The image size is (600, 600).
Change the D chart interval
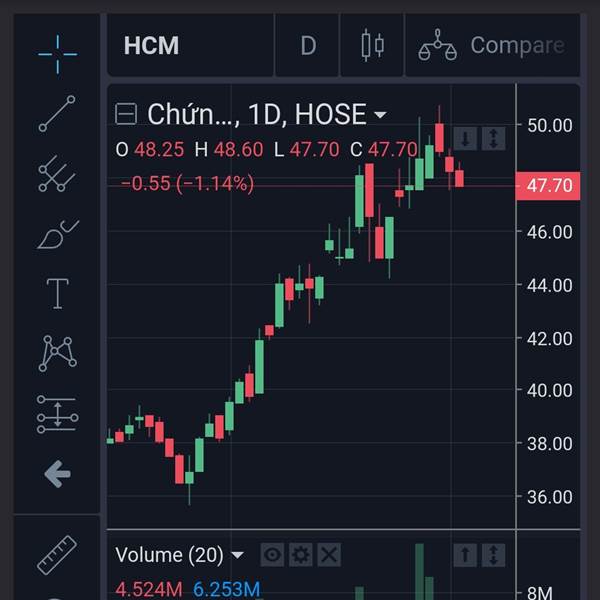[x=307, y=45]
